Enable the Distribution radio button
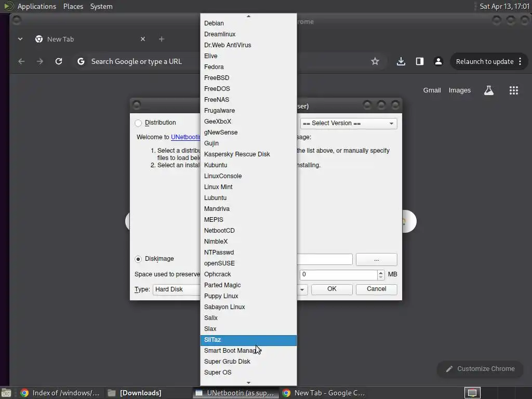This screenshot has width=532, height=399. coord(138,123)
